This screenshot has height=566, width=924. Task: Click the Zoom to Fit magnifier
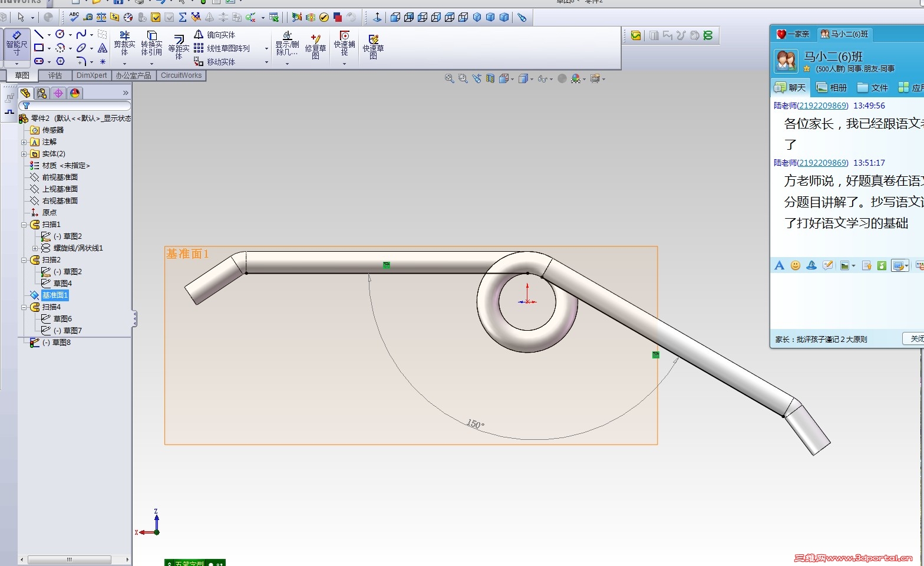[x=449, y=78]
